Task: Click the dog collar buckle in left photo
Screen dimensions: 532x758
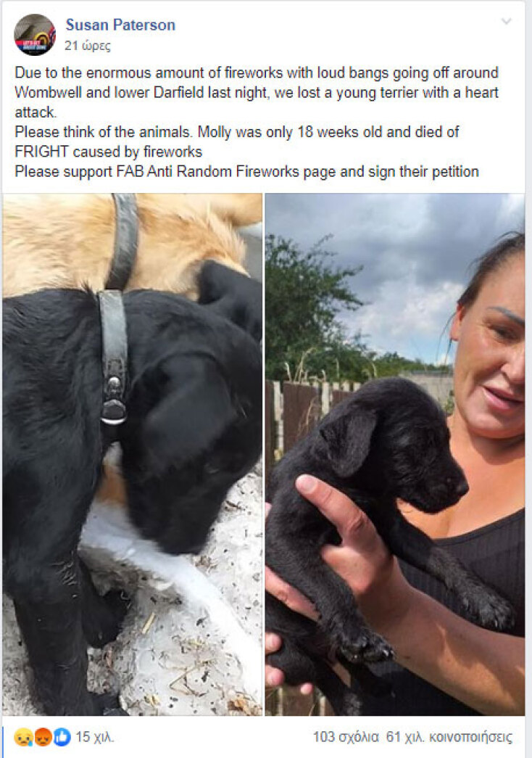Action: pyautogui.click(x=114, y=399)
